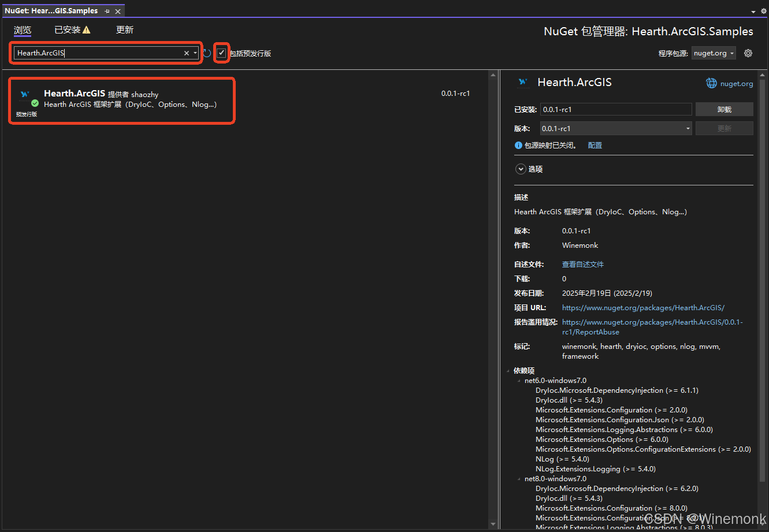Open NuGet settings via the gear icon
Screen dimensions: 769x532
tap(748, 53)
